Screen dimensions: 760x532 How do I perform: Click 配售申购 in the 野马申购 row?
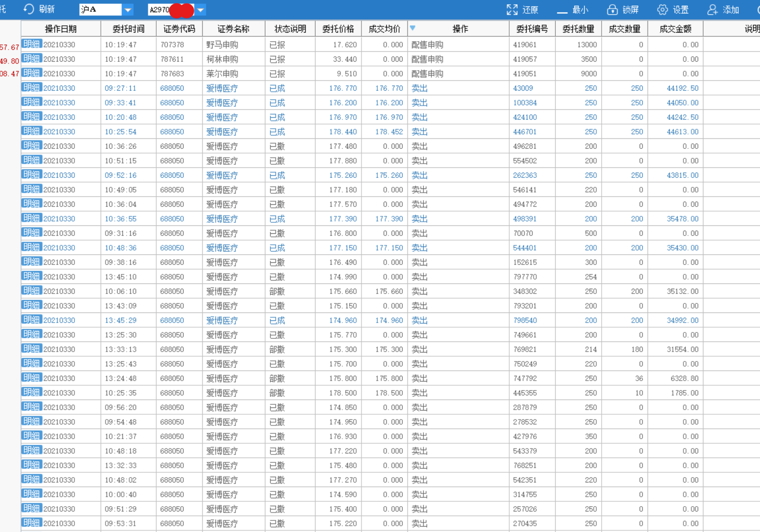pos(427,45)
